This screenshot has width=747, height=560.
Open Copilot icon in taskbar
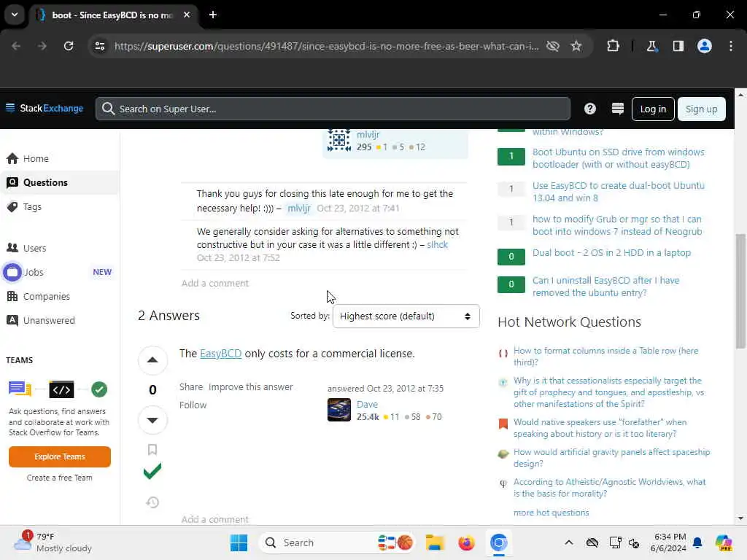[724, 542]
